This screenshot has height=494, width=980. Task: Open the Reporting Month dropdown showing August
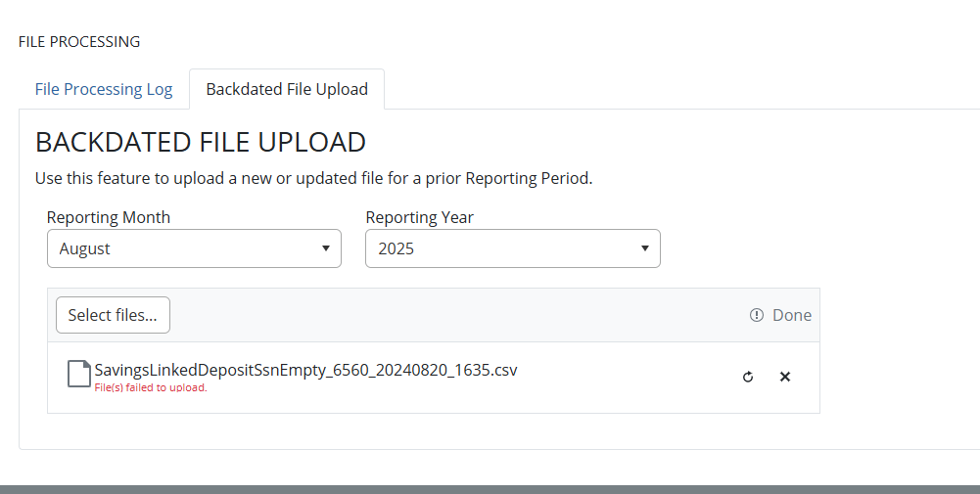pos(193,248)
